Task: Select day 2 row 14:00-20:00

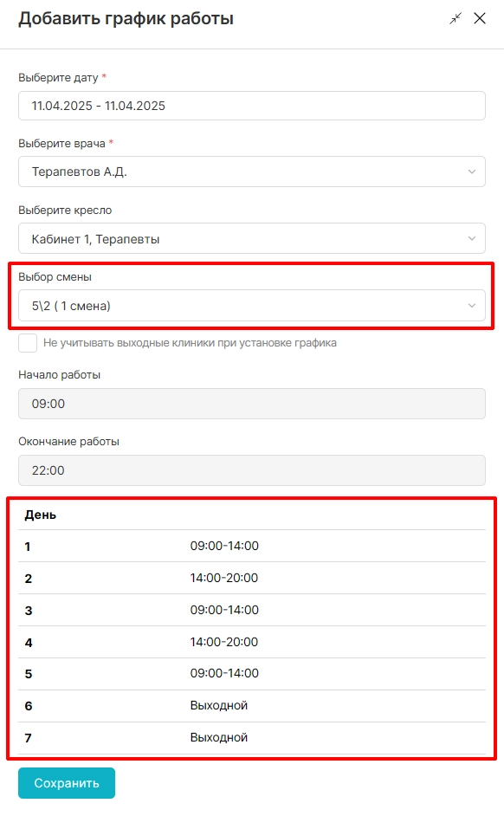Action: click(x=252, y=578)
